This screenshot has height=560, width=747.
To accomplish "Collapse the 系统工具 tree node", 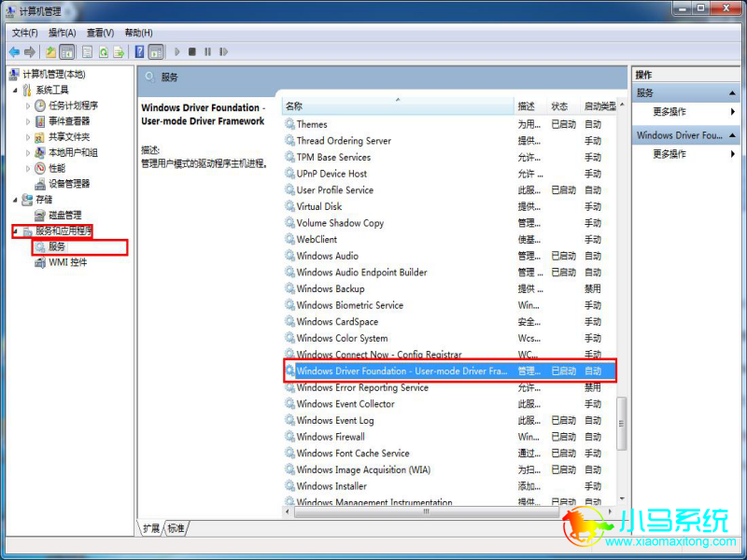I will pyautogui.click(x=15, y=90).
